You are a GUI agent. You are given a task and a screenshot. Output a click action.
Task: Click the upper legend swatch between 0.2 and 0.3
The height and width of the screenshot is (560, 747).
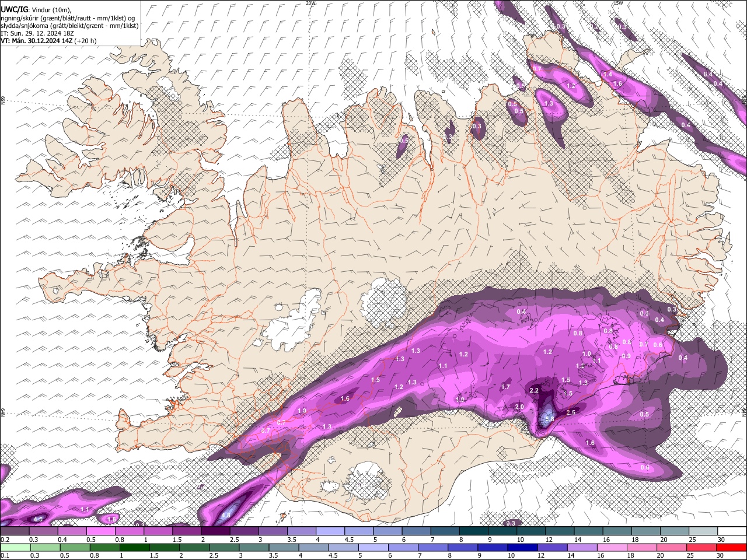coord(15,531)
